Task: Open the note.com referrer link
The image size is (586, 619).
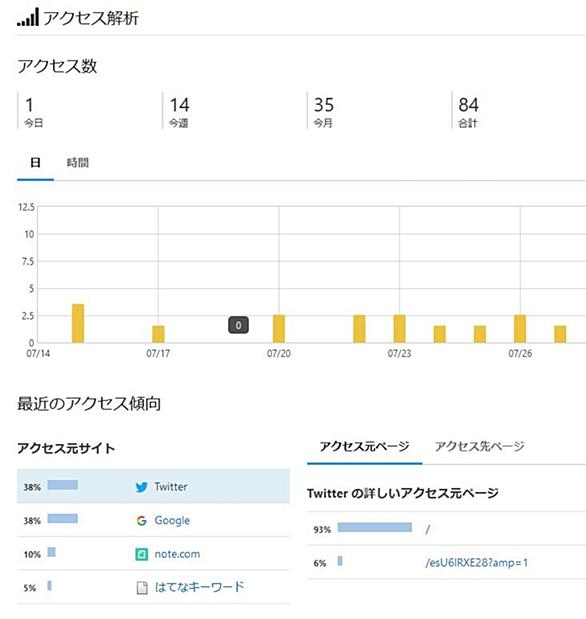Action: (177, 554)
